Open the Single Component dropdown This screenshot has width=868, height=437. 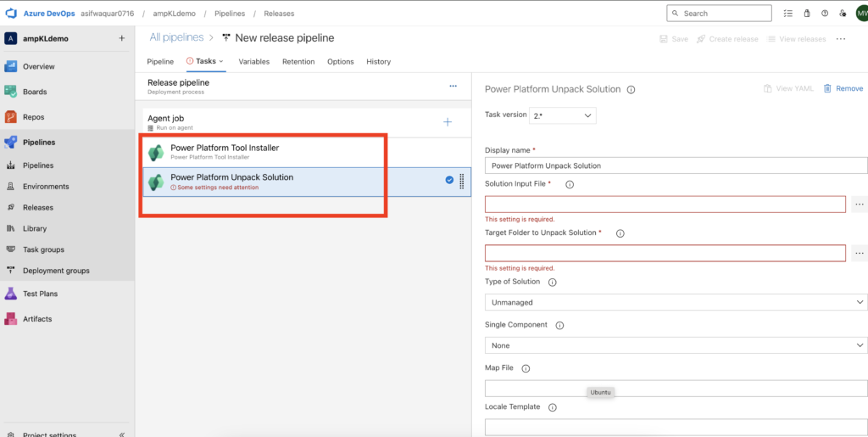pyautogui.click(x=676, y=345)
